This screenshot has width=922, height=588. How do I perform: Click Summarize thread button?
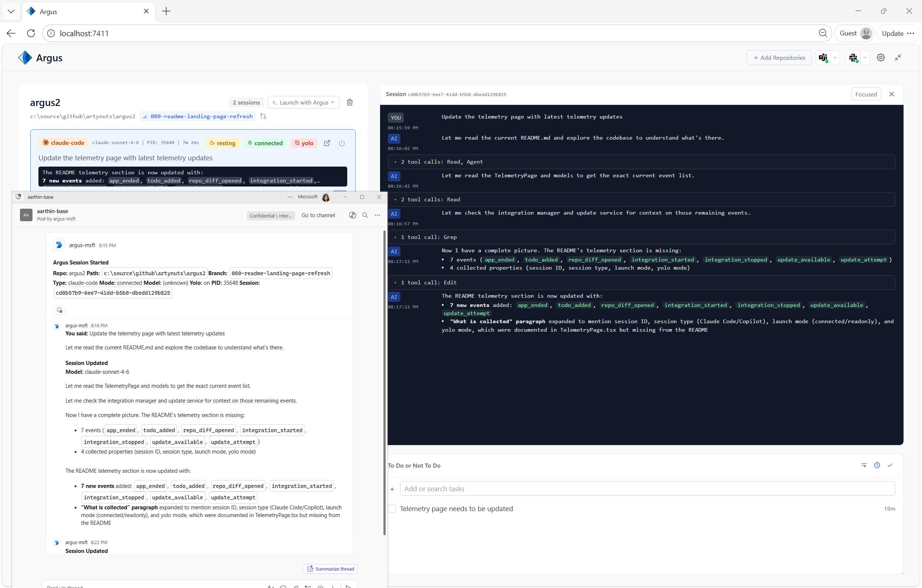330,569
